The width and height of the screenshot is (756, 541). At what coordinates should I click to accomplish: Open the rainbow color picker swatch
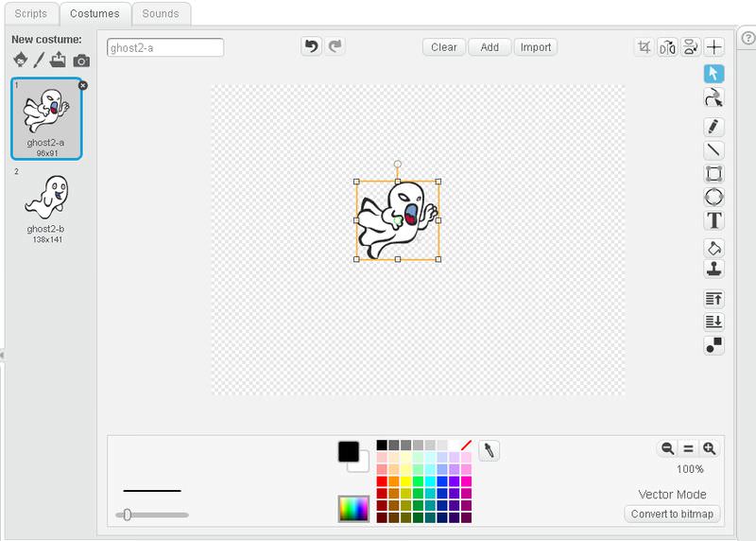(x=353, y=508)
